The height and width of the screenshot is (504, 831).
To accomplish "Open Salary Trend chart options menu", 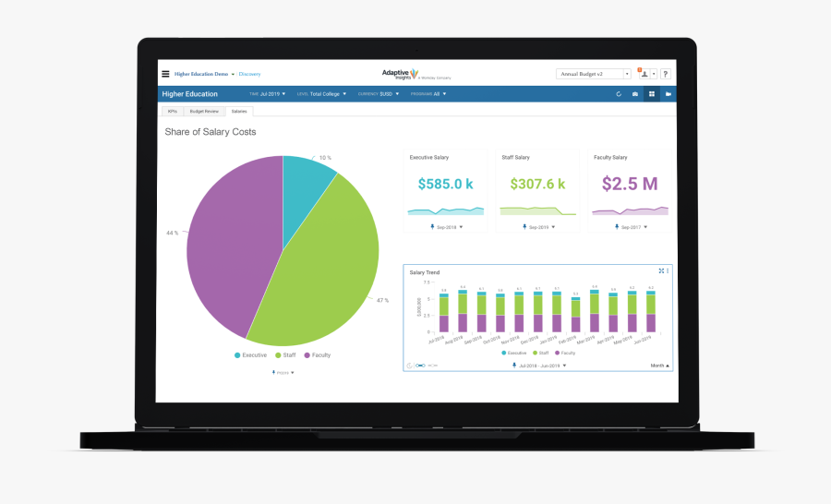I will (668, 270).
